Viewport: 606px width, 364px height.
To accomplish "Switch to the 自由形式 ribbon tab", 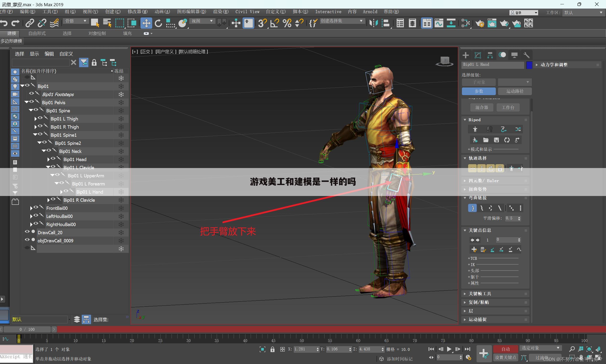I will click(x=37, y=33).
